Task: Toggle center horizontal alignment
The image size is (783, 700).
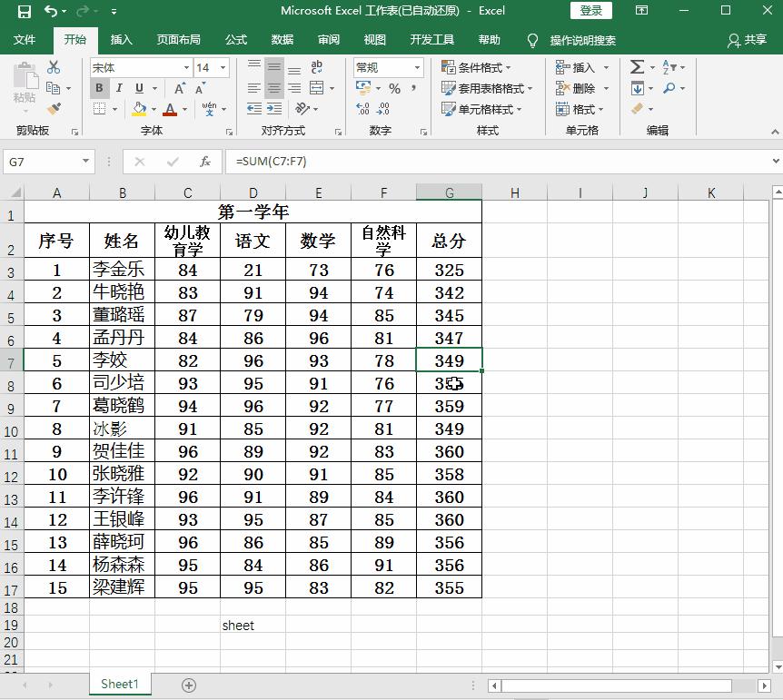Action: coord(274,88)
